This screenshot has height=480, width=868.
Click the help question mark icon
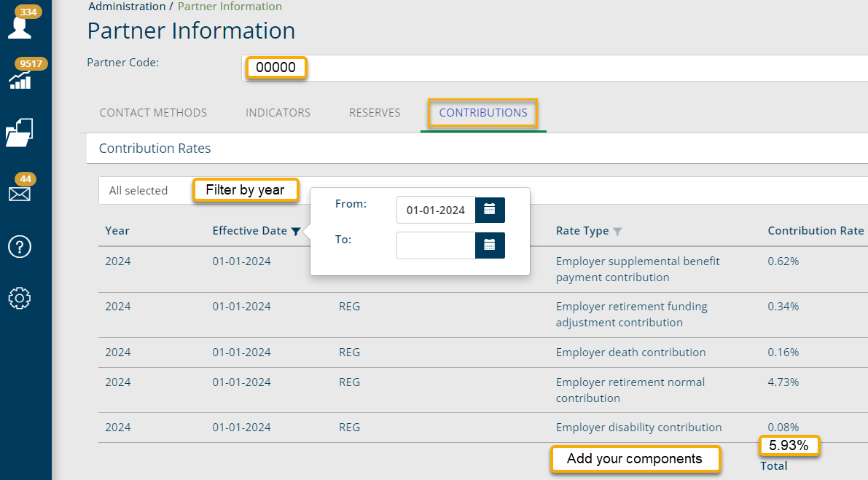[x=20, y=246]
